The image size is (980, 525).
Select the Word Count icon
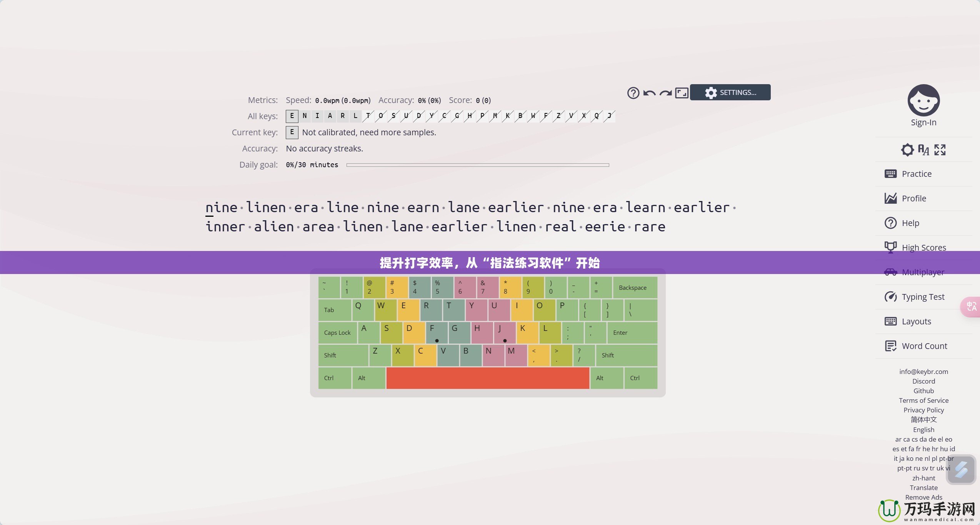click(x=890, y=345)
